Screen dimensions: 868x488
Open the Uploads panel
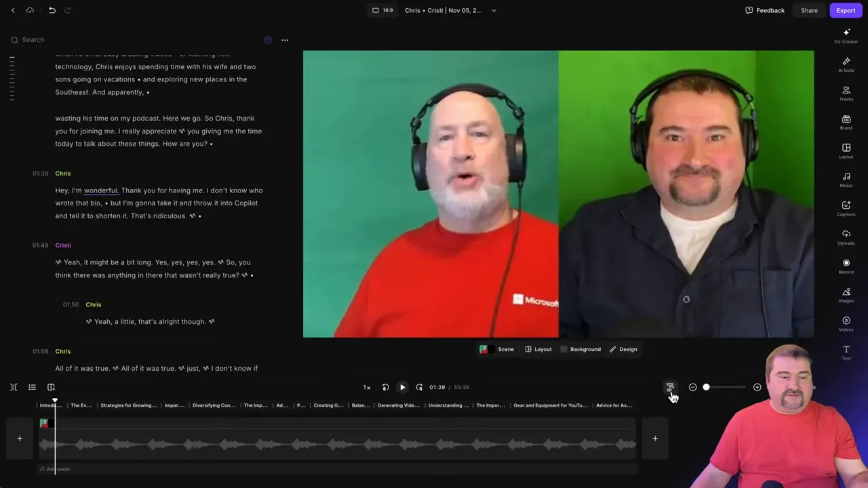tap(846, 239)
